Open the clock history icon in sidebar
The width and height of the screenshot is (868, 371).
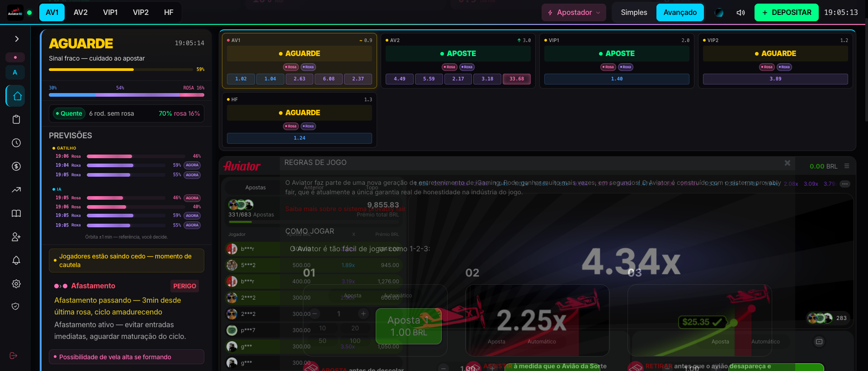16,143
